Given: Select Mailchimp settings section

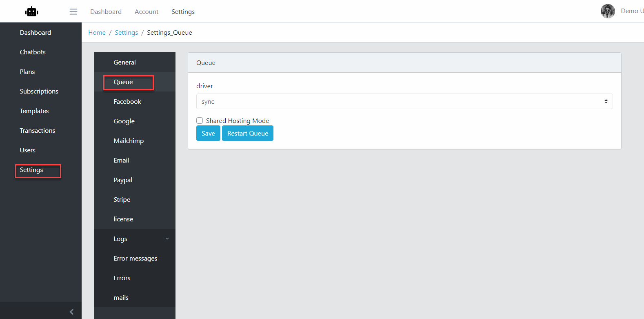Looking at the screenshot, I should click(135, 141).
